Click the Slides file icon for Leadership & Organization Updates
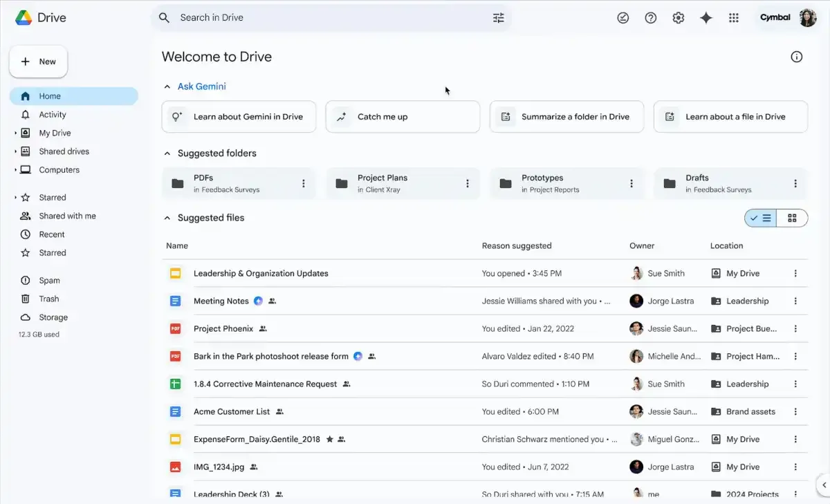This screenshot has height=504, width=830. (x=176, y=273)
